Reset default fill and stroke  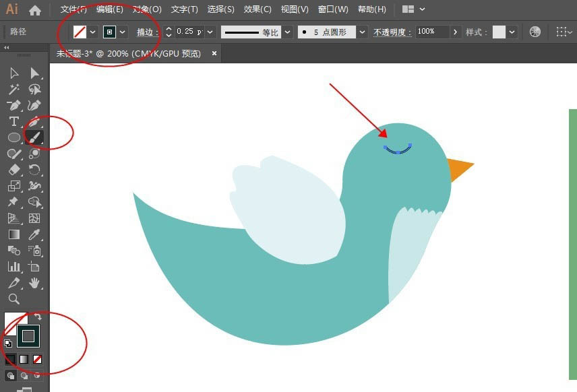8,344
